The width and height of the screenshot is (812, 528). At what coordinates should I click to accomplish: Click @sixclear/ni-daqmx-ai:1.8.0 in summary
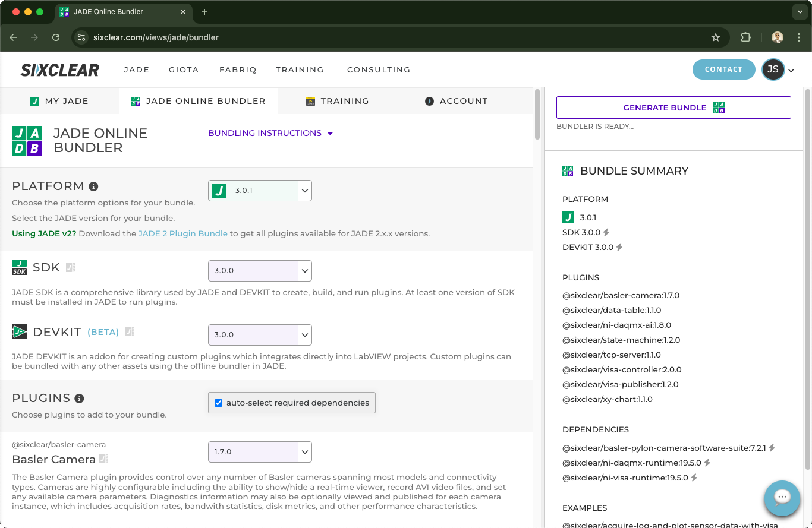[x=616, y=325]
